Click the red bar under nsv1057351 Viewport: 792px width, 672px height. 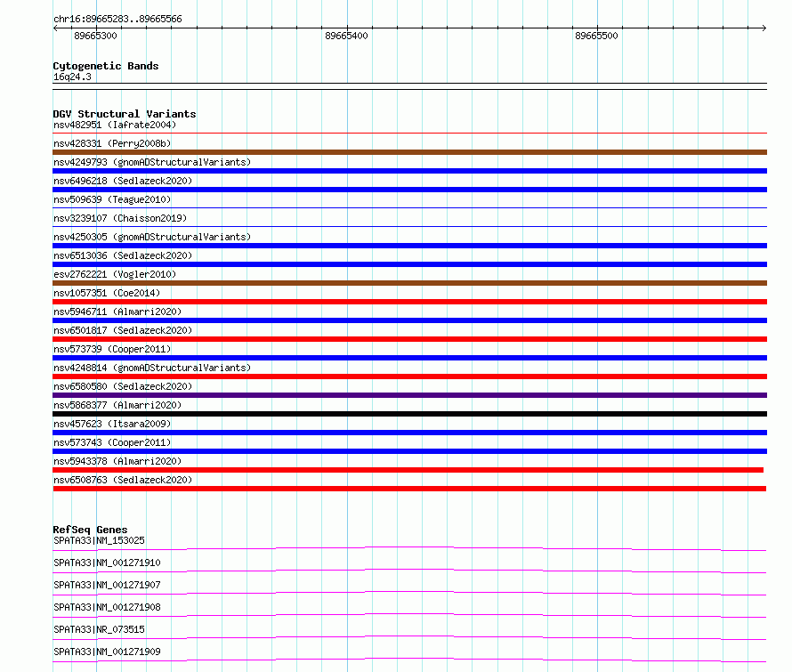click(409, 302)
